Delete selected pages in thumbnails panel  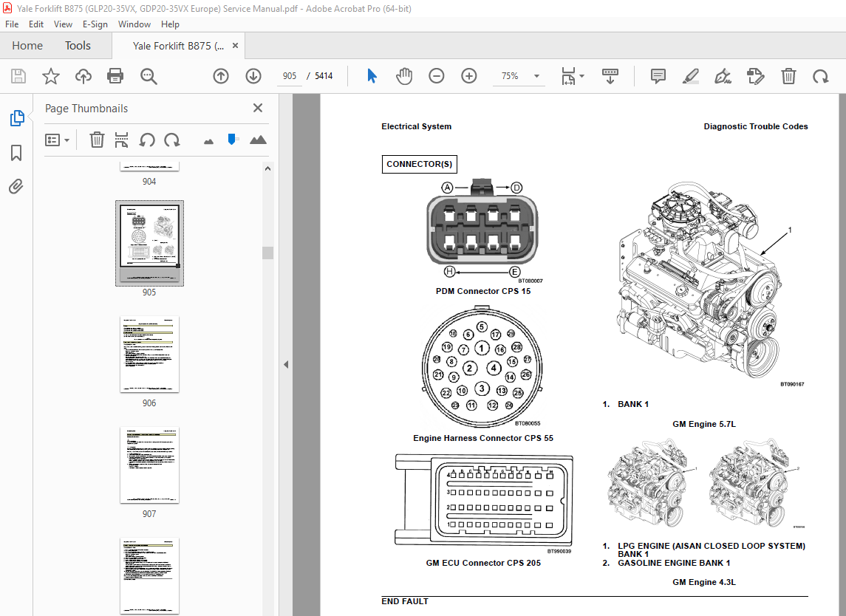coord(97,140)
